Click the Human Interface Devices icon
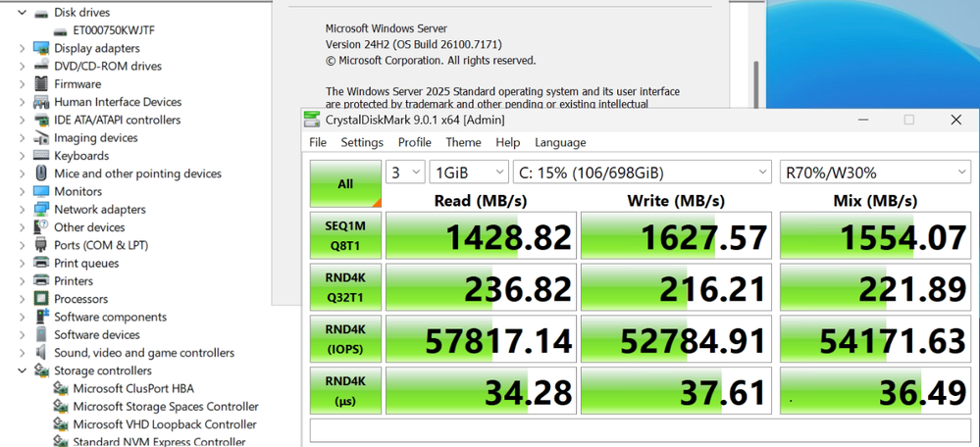The width and height of the screenshot is (980, 447). tap(41, 102)
